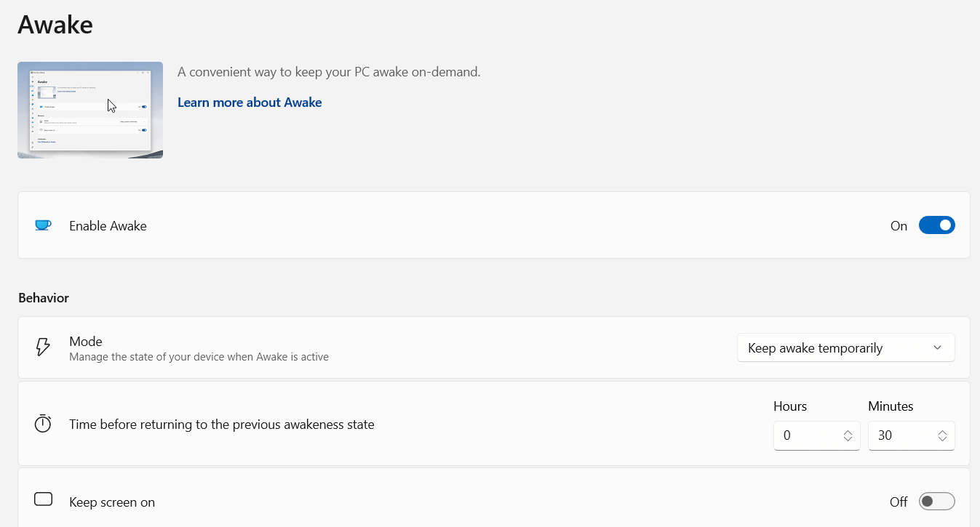Click the stopwatch timer icon
Image resolution: width=980 pixels, height=527 pixels.
pyautogui.click(x=43, y=424)
